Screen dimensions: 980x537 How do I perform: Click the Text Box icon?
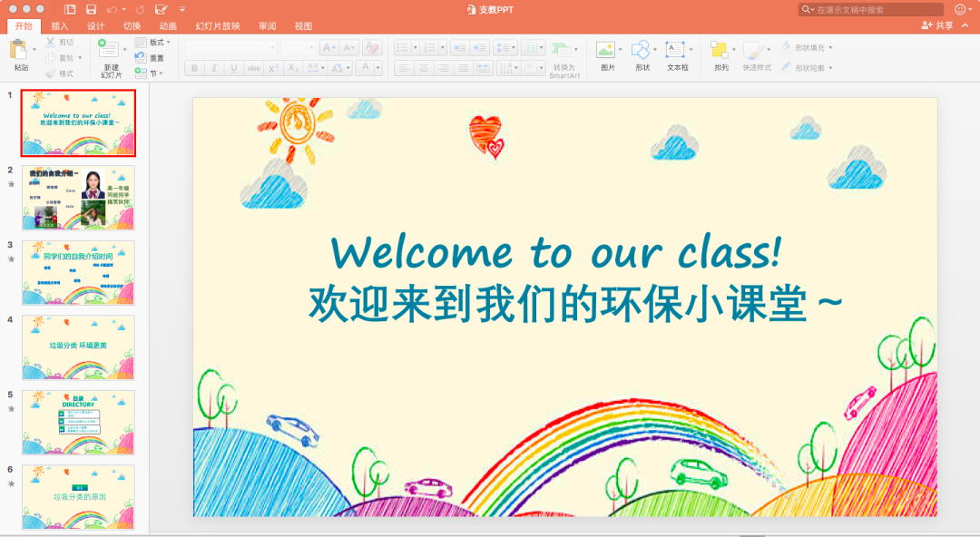(675, 49)
